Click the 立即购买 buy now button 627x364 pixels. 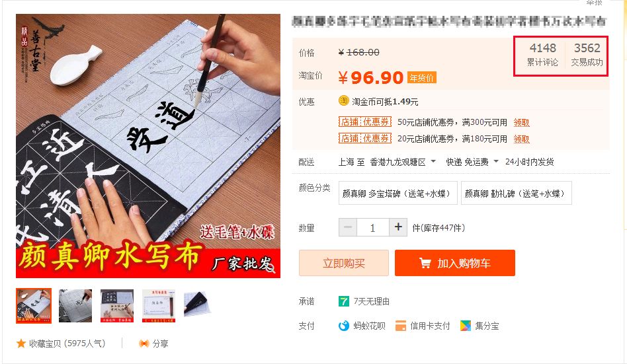[x=344, y=263]
